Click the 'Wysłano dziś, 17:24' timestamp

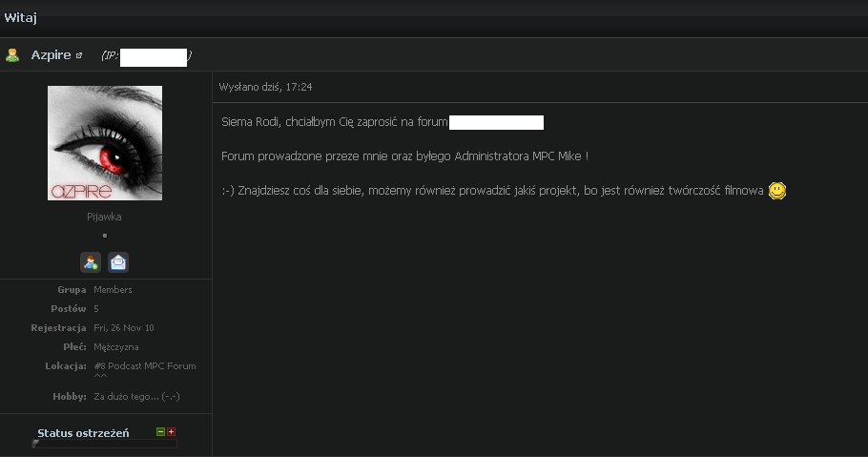[x=266, y=87]
